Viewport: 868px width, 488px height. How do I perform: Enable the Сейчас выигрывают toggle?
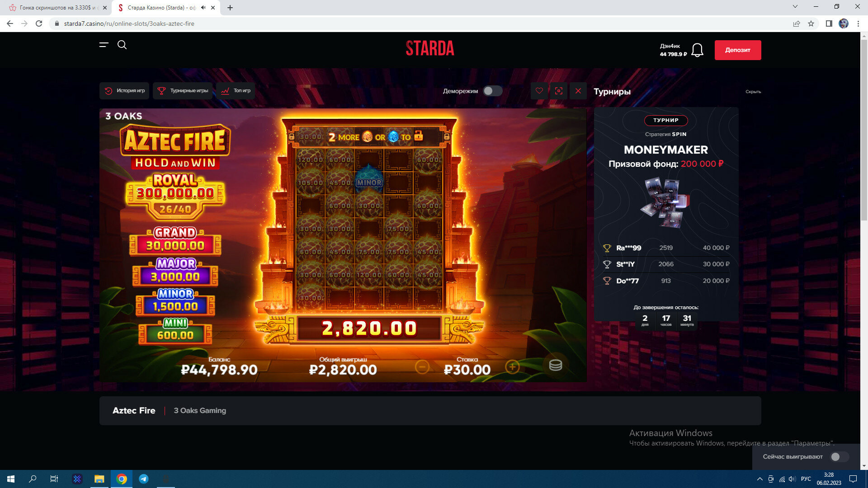click(x=840, y=457)
